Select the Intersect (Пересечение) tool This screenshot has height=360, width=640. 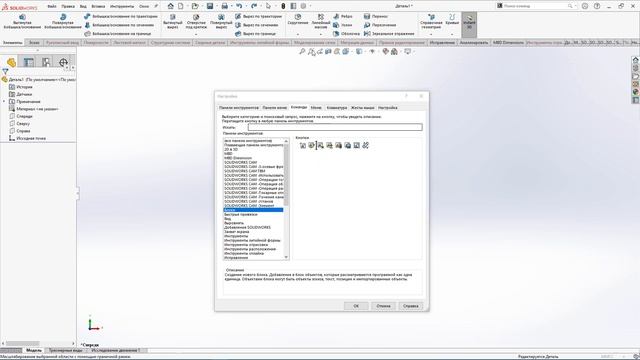tap(380, 25)
